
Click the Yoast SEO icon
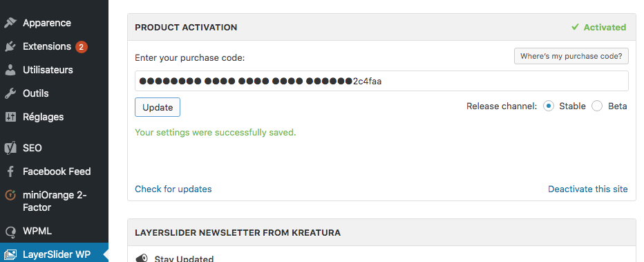click(x=10, y=148)
